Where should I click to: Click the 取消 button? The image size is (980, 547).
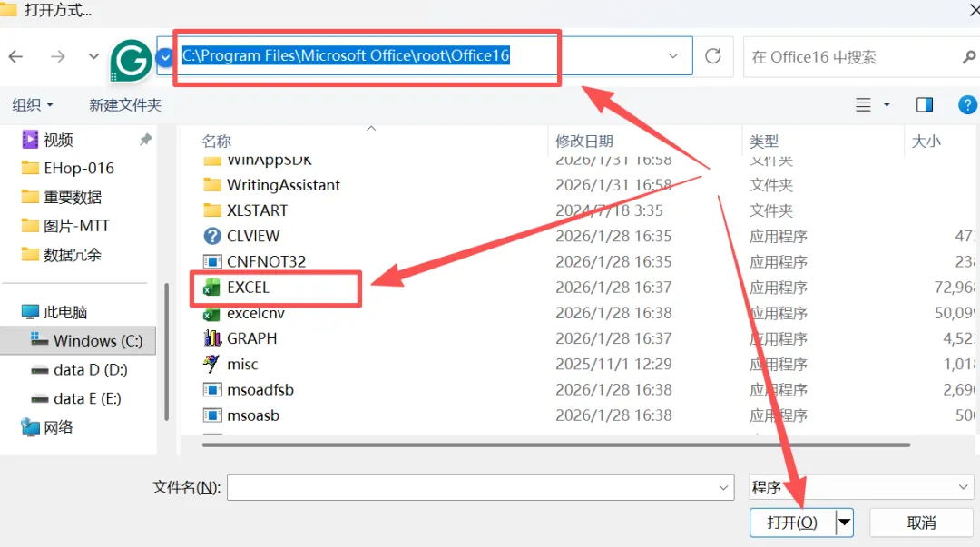[x=921, y=523]
